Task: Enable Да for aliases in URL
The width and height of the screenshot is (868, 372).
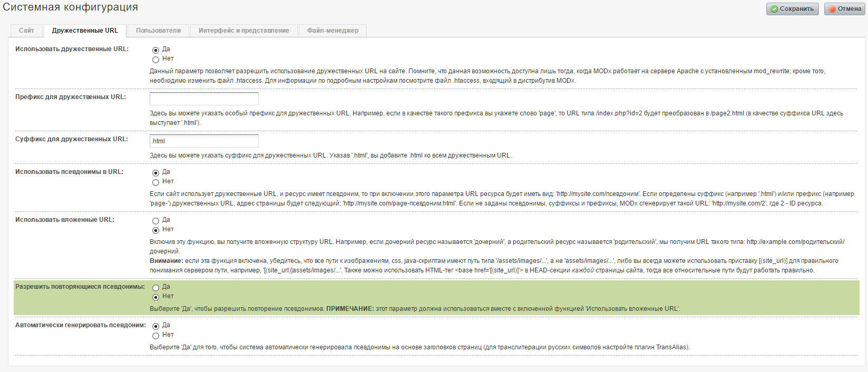Action: click(155, 173)
